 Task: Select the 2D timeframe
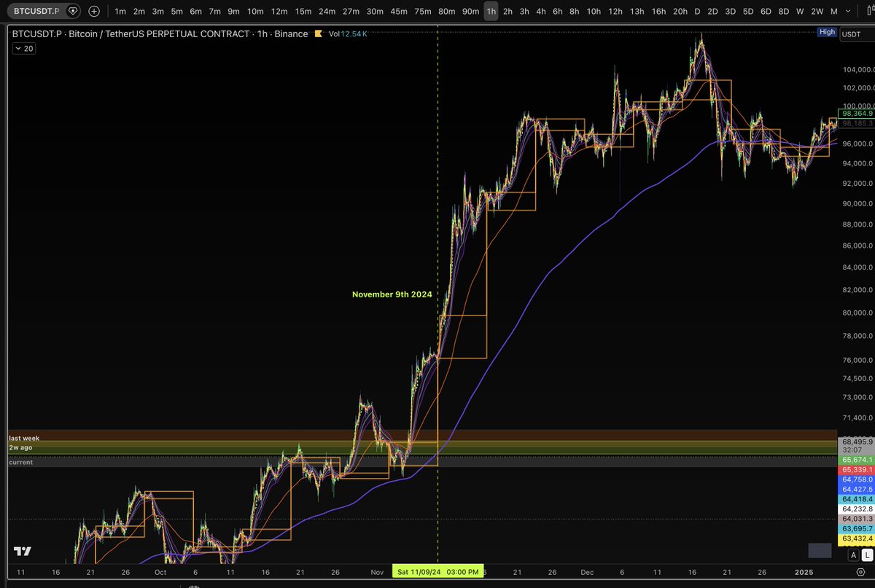712,12
